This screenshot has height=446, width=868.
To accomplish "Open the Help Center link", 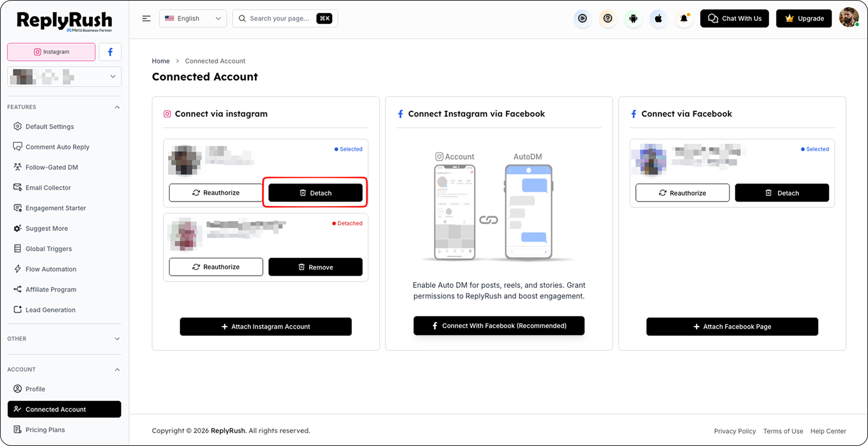I will pos(828,431).
